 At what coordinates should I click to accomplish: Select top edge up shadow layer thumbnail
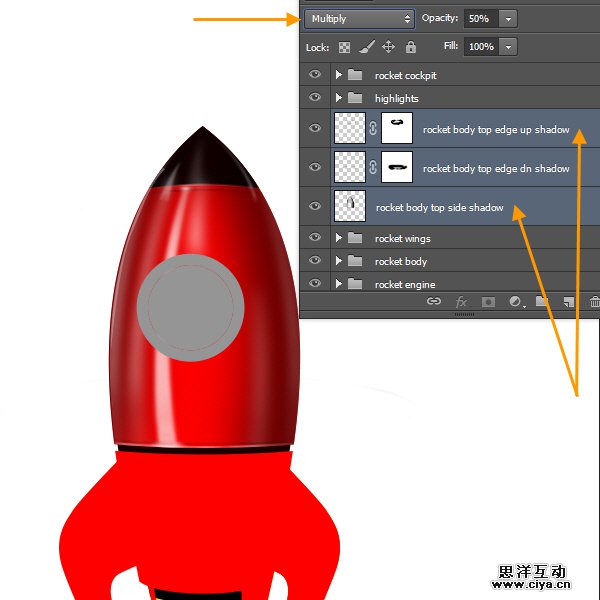(350, 128)
